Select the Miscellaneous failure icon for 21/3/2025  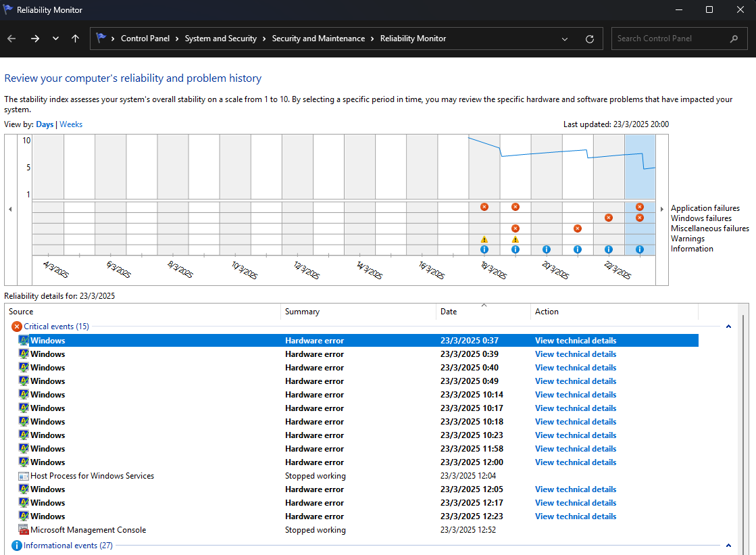578,228
